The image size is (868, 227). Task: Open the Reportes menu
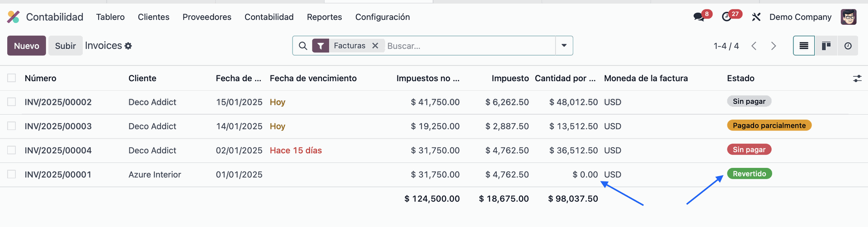click(324, 17)
